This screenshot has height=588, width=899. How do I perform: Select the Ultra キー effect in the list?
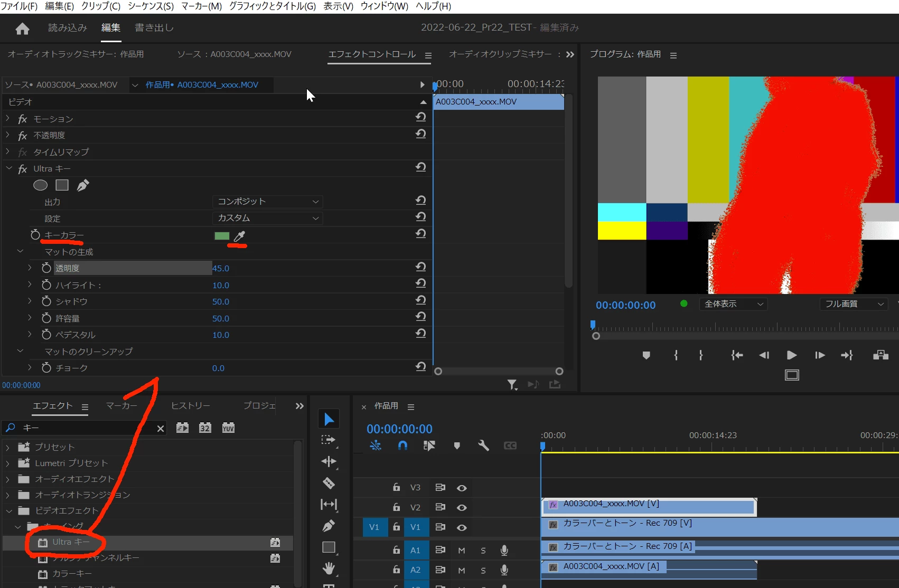149,542
